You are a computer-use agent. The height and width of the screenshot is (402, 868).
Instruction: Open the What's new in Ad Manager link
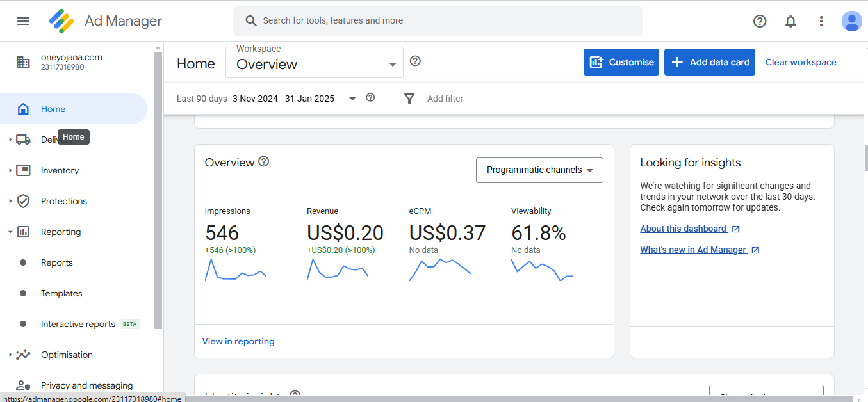pos(694,250)
